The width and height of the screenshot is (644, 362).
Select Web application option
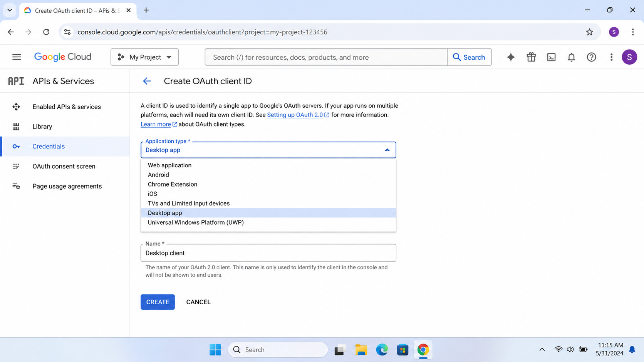coord(268,165)
